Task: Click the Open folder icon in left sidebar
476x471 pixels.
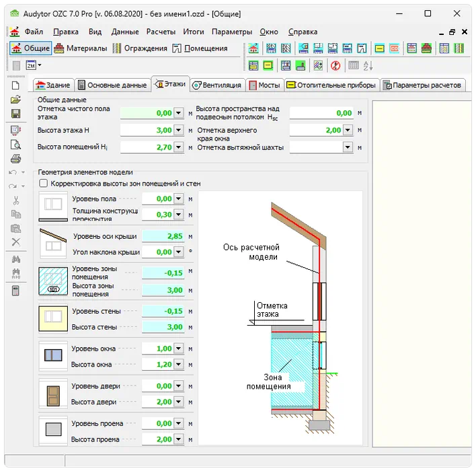Action: coord(15,100)
